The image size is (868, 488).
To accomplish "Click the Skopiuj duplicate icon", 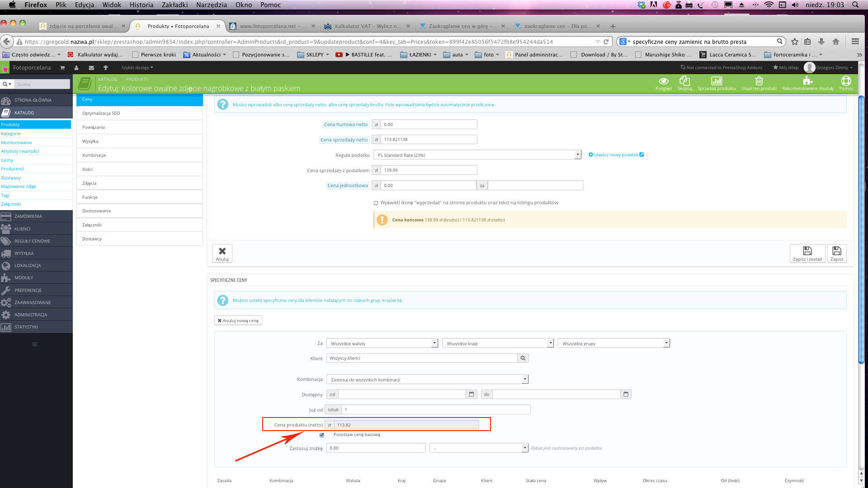I will (684, 82).
